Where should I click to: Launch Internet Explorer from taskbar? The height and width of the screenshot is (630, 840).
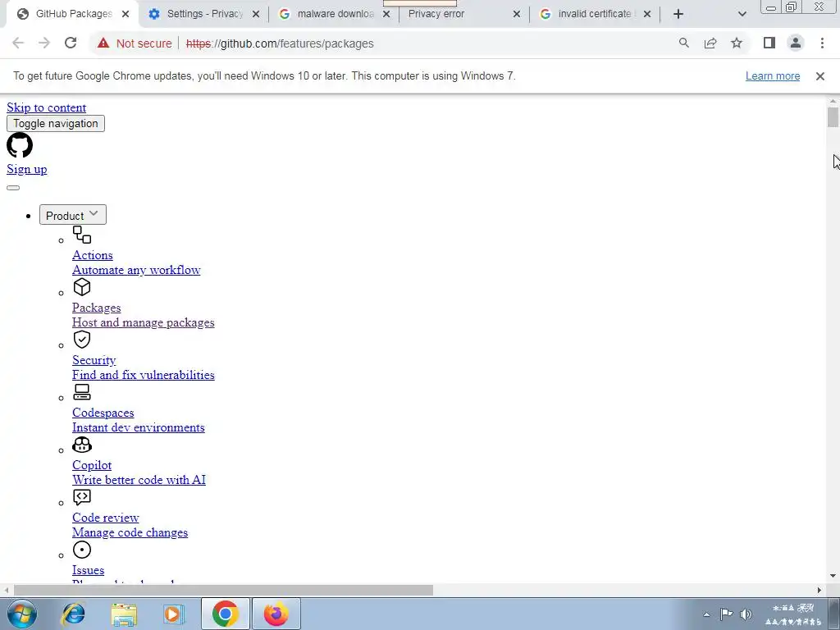73,614
